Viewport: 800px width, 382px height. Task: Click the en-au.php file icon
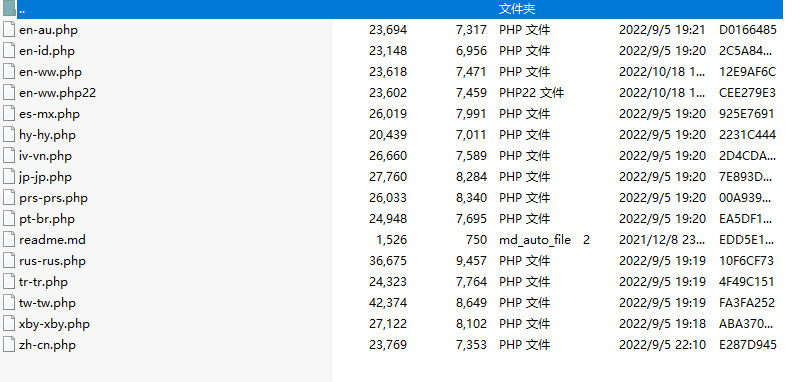point(9,30)
